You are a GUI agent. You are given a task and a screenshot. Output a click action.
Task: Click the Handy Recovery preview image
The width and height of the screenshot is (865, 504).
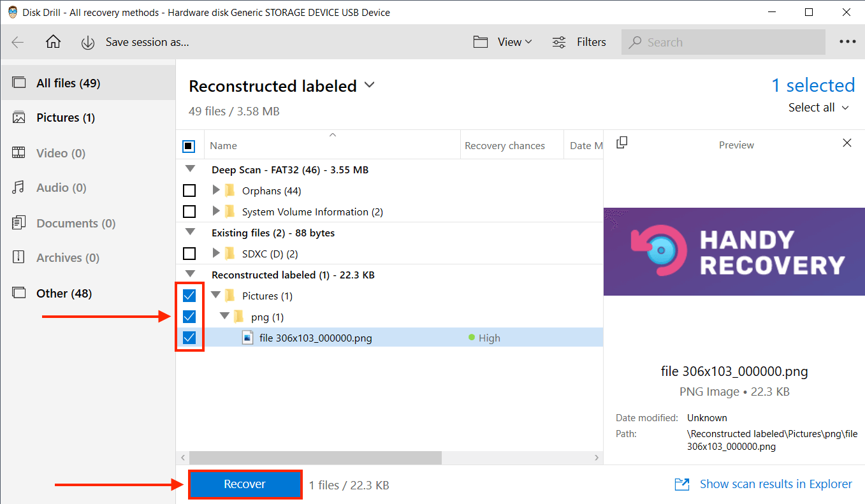point(734,252)
